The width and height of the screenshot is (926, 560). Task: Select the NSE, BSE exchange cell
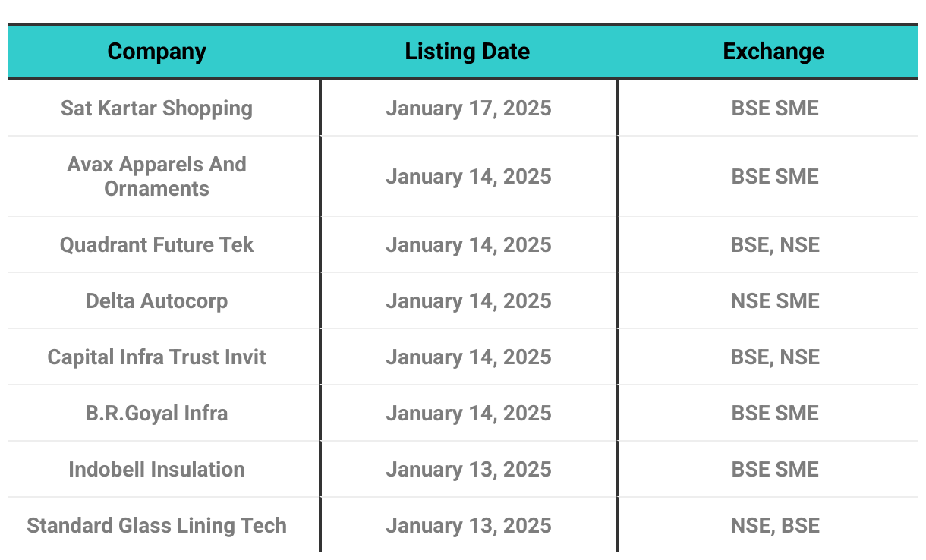coord(775,525)
